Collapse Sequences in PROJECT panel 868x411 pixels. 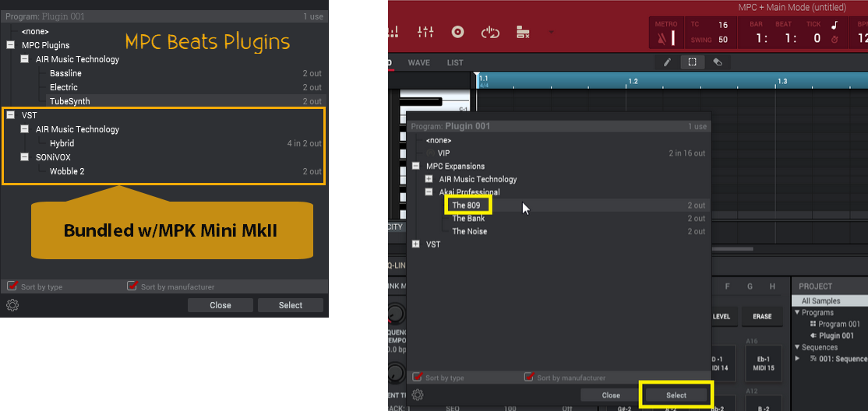tap(797, 347)
